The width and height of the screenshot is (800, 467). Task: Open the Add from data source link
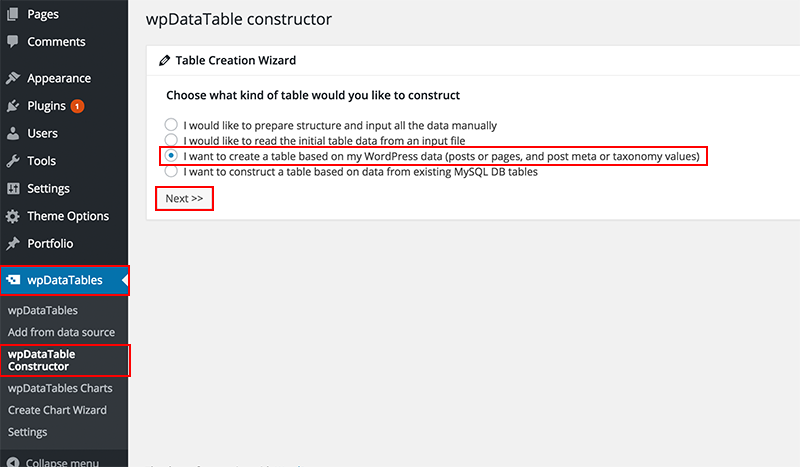pos(61,332)
